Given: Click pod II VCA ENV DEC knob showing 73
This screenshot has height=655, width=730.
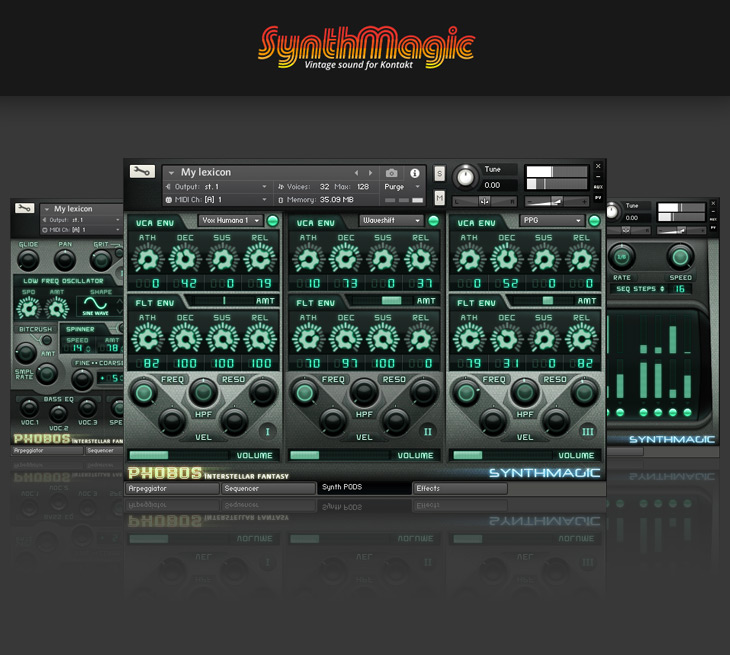Looking at the screenshot, I should pyautogui.click(x=345, y=259).
